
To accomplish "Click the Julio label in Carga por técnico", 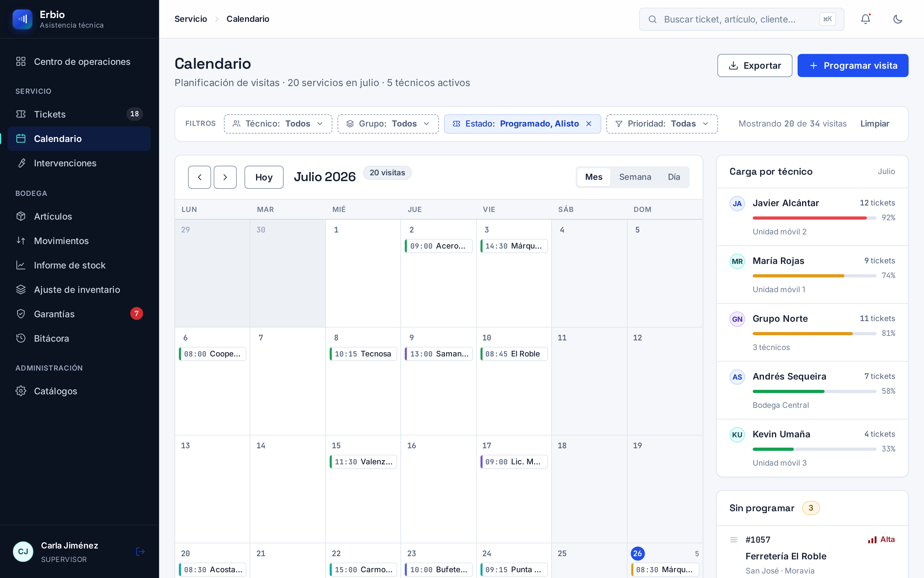I will click(886, 171).
